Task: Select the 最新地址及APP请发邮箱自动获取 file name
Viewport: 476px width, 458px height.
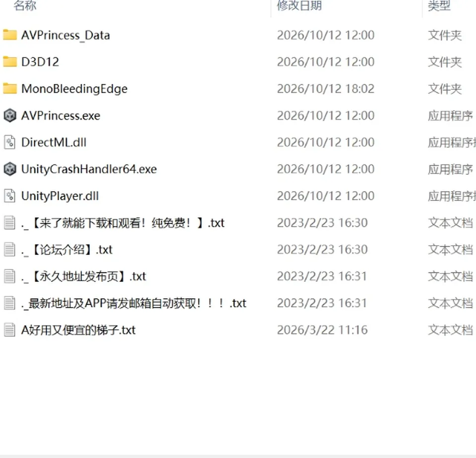Action: (x=134, y=303)
